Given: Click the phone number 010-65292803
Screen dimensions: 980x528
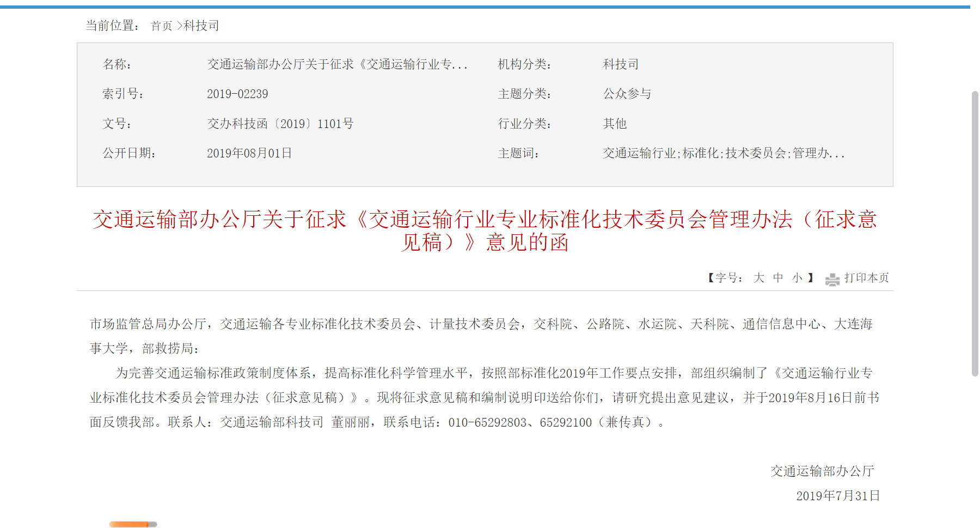Looking at the screenshot, I should [x=487, y=422].
